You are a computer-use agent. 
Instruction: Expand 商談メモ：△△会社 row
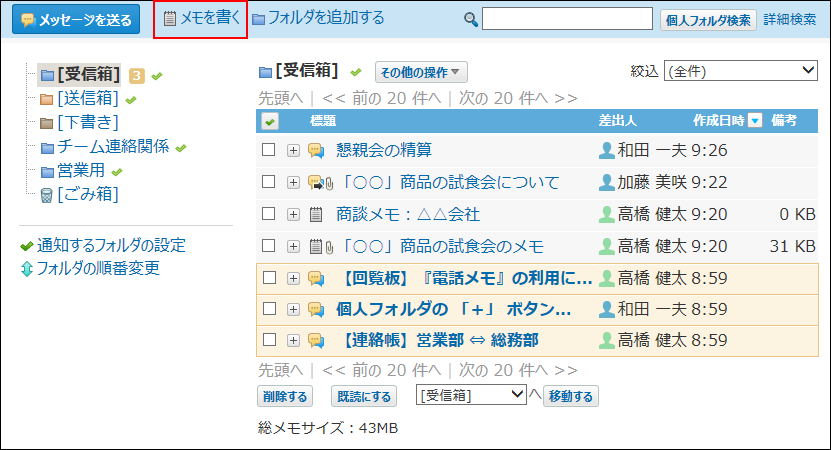[293, 214]
